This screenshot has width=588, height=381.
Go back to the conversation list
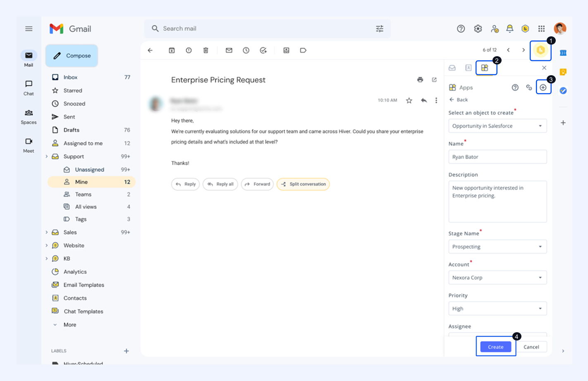(150, 50)
